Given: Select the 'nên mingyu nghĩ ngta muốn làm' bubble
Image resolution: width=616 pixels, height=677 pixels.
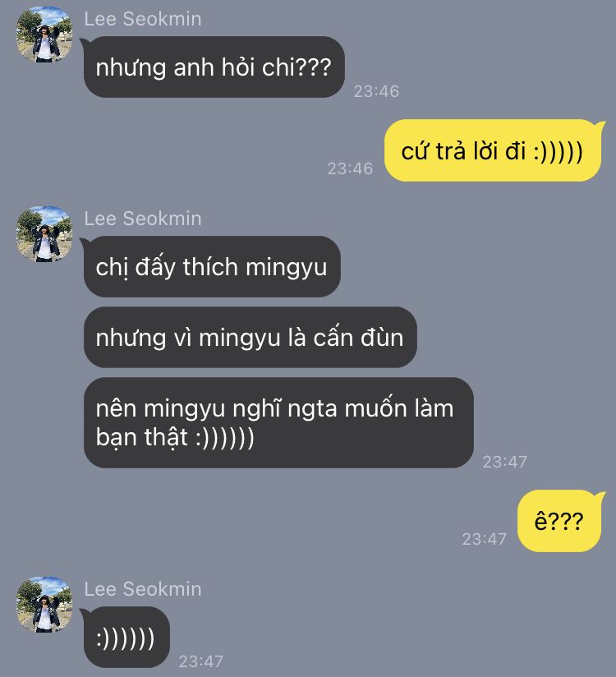Looking at the screenshot, I should (x=278, y=422).
